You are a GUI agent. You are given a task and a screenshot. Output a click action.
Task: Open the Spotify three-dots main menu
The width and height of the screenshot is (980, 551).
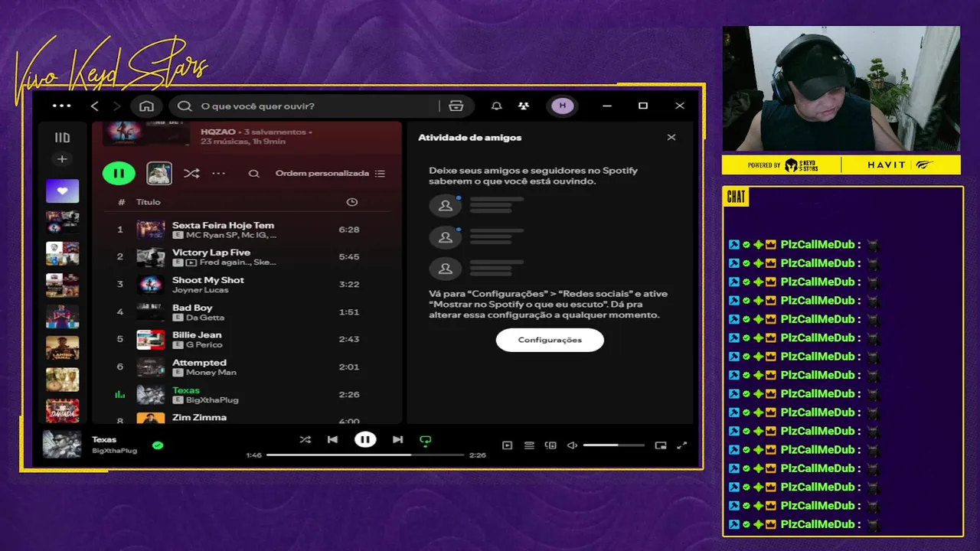click(x=62, y=106)
